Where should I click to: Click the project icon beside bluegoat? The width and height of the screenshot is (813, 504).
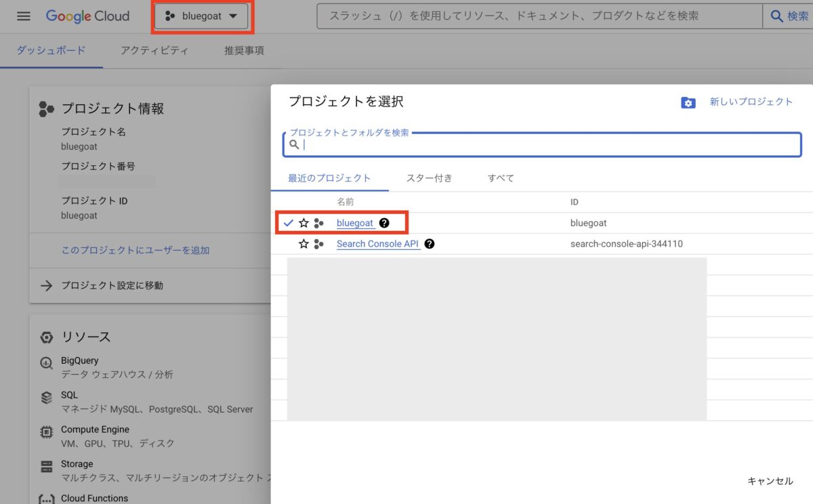[318, 223]
